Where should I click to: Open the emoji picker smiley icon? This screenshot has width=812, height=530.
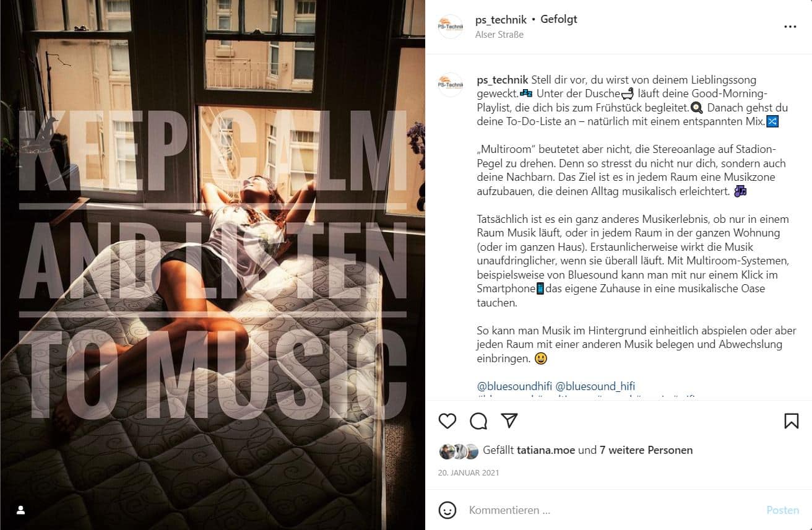(x=447, y=510)
